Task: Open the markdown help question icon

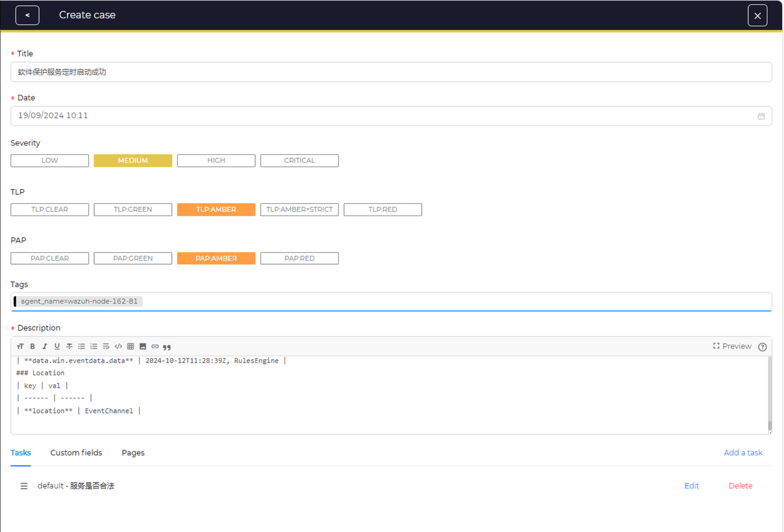Action: click(762, 347)
